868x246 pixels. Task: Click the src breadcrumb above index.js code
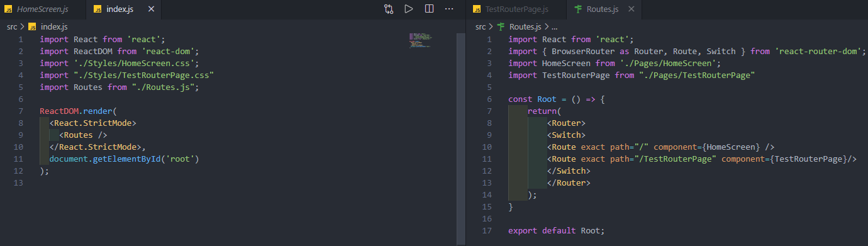(12, 27)
